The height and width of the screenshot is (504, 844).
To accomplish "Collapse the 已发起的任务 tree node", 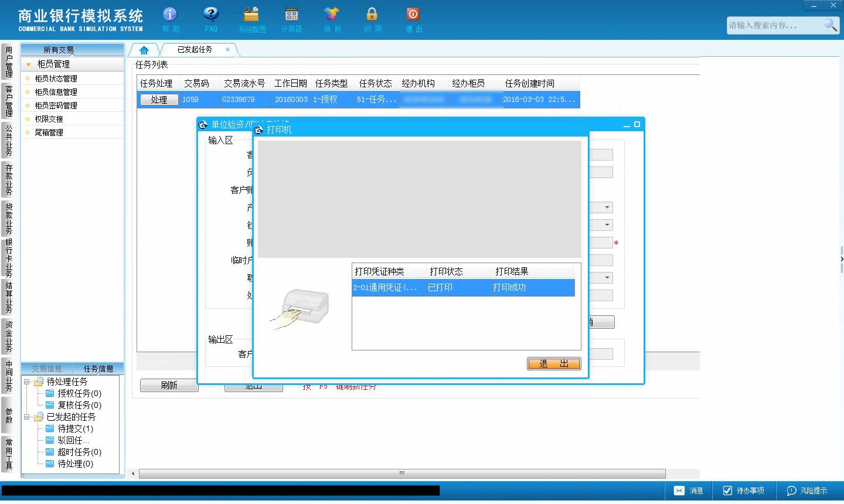I will pos(27,417).
